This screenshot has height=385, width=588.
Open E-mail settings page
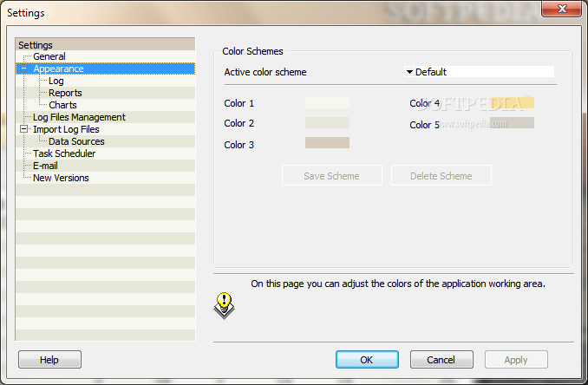tap(45, 166)
